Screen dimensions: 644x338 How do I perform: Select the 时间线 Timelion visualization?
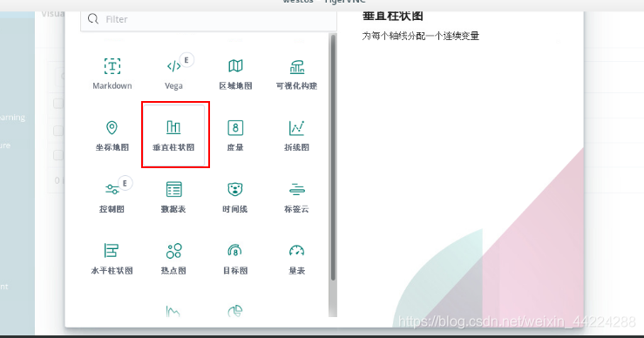[x=235, y=197]
